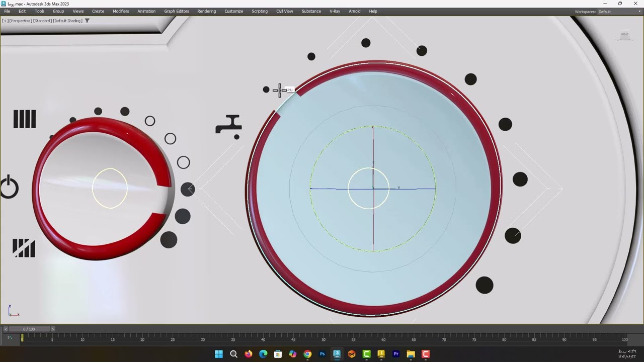The width and height of the screenshot is (644, 362).
Task: Select the four vertical bars symbol in viewport
Action: pyautogui.click(x=24, y=119)
